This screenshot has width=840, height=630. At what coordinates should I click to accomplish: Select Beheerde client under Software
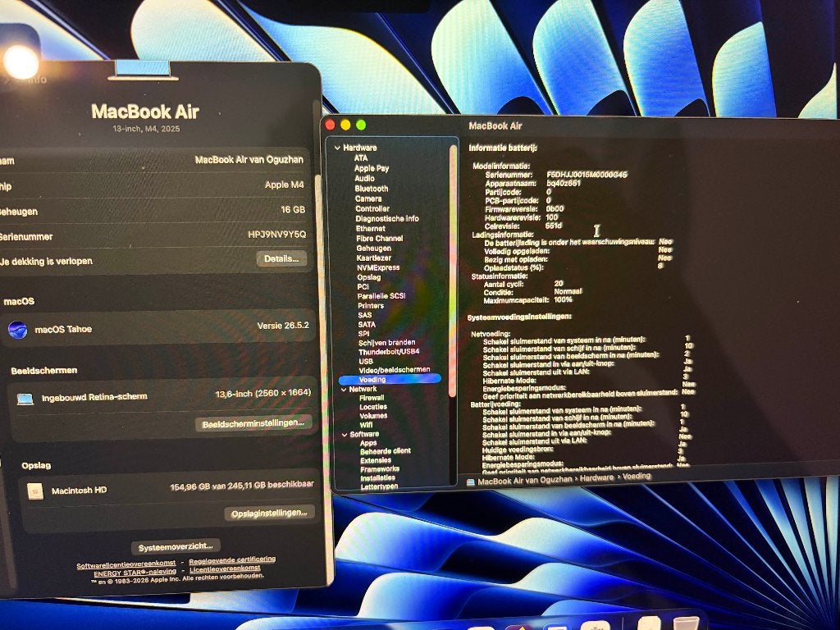[x=386, y=451]
